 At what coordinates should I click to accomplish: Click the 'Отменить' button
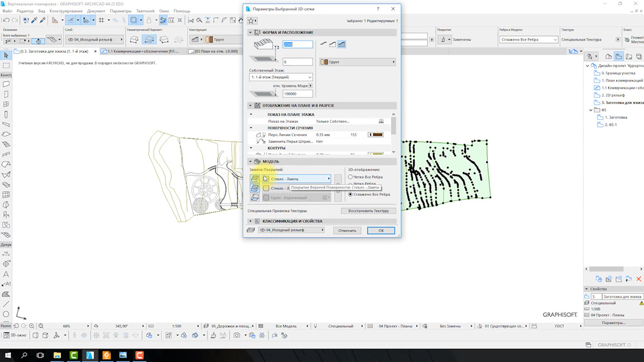point(347,231)
